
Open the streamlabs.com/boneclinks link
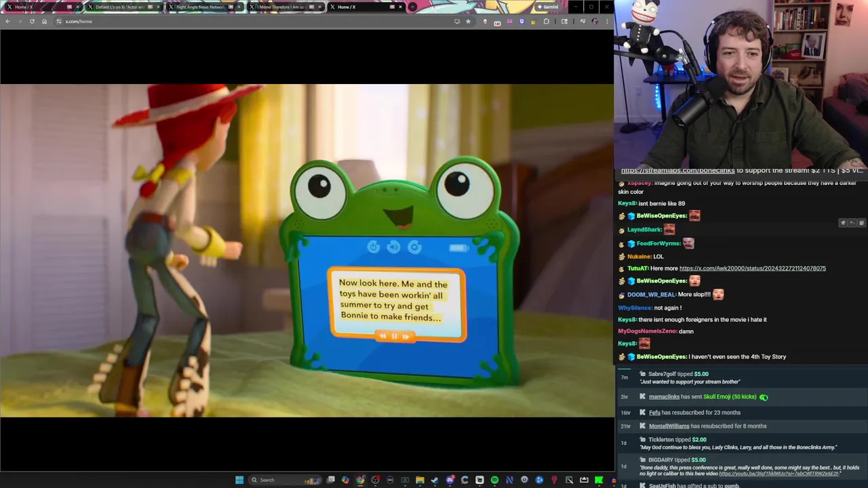tap(677, 171)
